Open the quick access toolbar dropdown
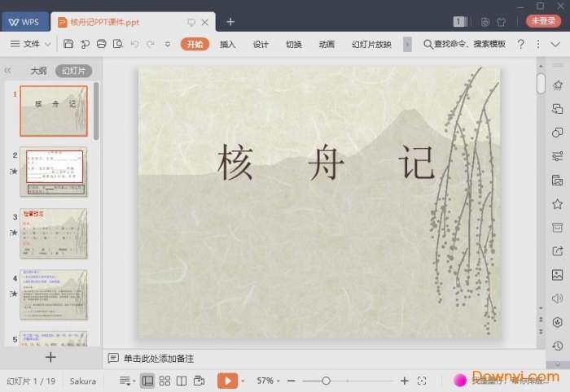This screenshot has height=392, width=570. coord(168,44)
